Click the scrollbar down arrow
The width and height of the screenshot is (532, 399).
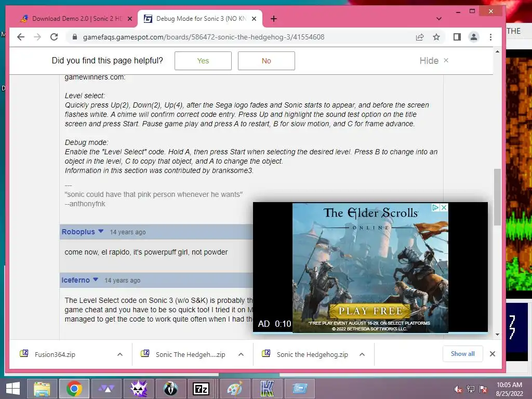click(x=497, y=335)
